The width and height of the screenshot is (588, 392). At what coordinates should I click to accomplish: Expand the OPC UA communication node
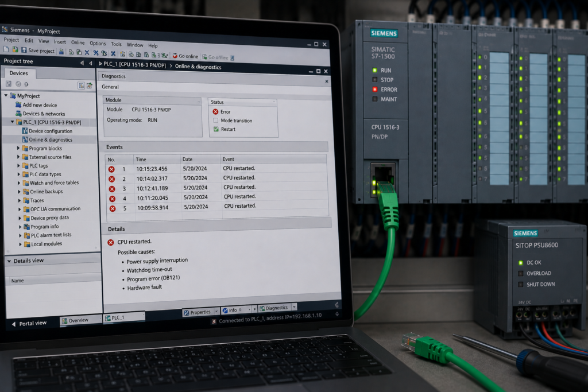pyautogui.click(x=20, y=209)
